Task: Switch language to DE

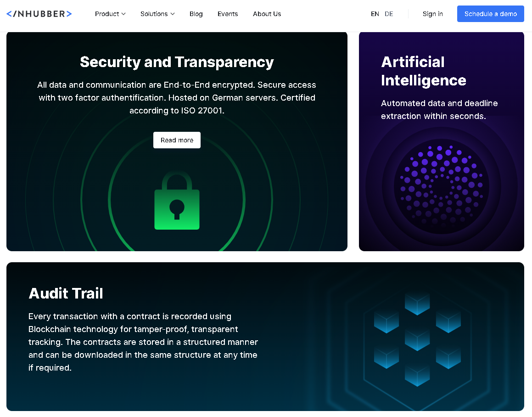Action: click(389, 14)
